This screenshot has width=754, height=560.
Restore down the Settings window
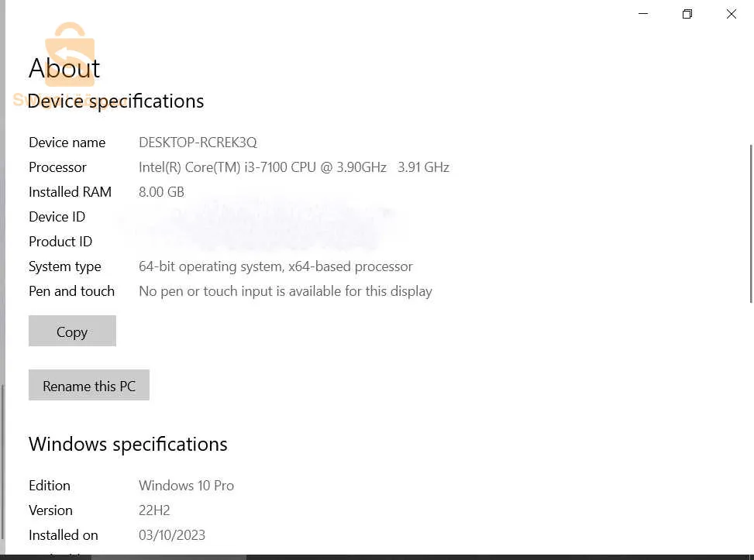click(687, 14)
